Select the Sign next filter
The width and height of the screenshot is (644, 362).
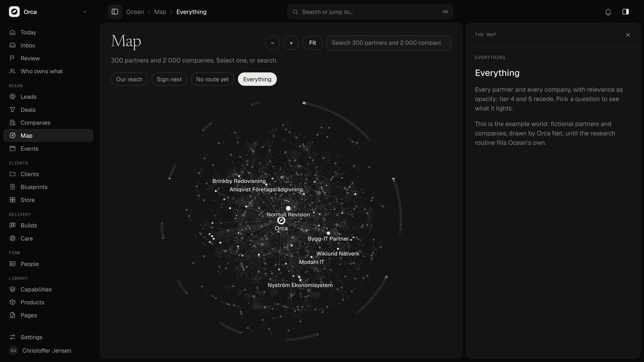(169, 79)
